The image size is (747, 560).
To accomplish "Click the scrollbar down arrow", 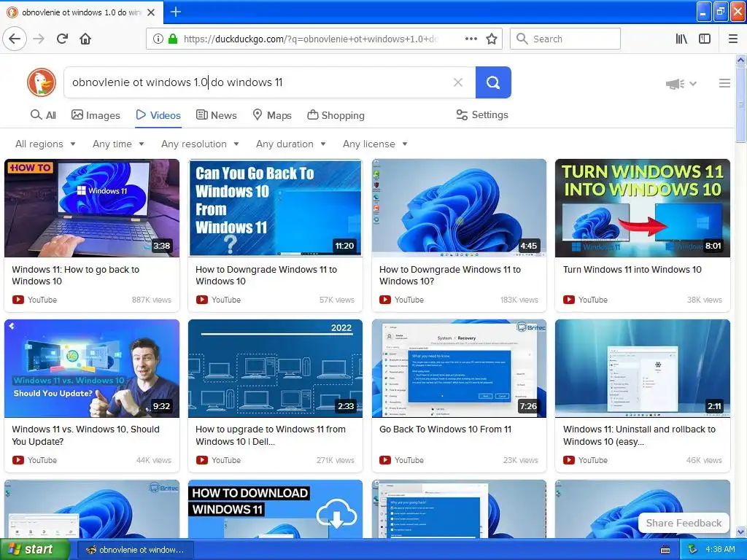I will point(741,532).
